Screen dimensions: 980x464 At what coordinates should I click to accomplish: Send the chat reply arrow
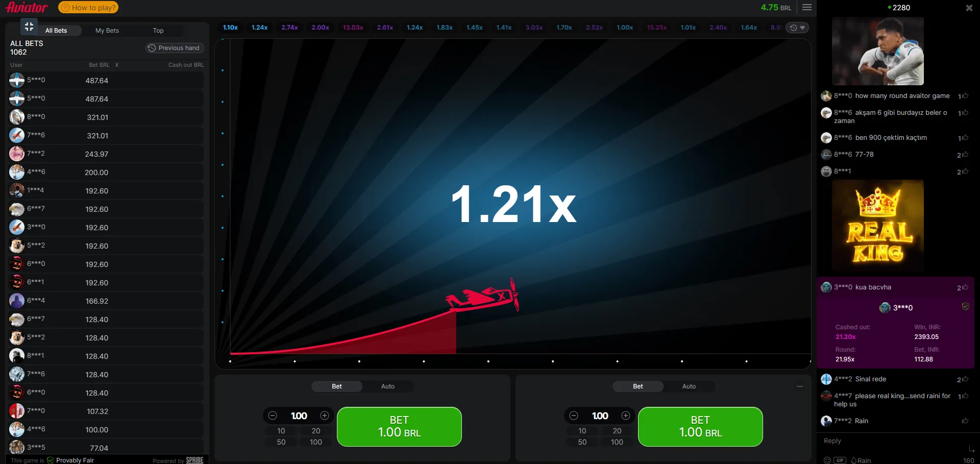(971, 449)
